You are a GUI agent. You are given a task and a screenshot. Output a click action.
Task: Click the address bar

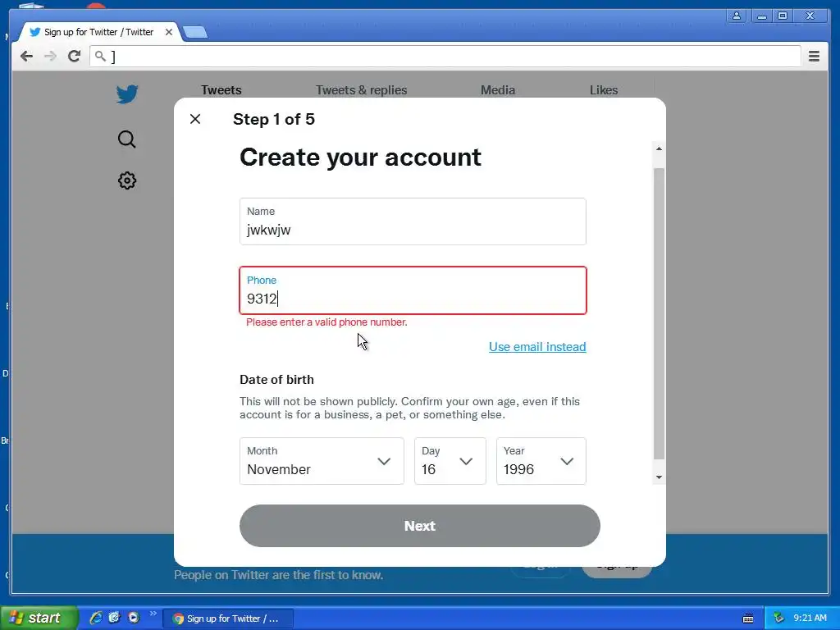point(445,57)
